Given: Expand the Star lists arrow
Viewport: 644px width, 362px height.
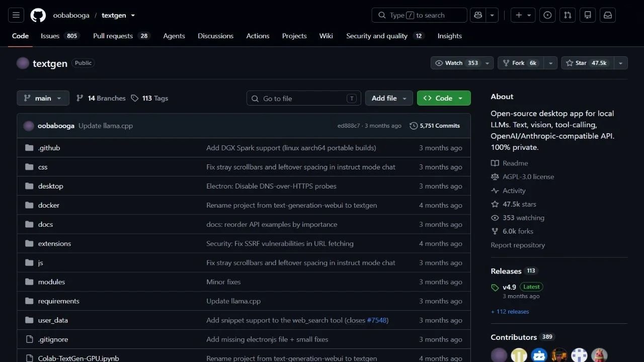Looking at the screenshot, I should click(621, 63).
